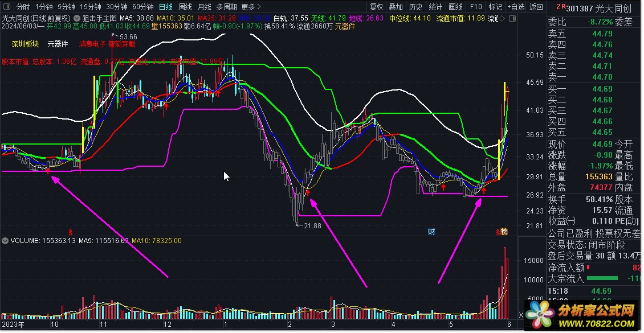Click the volume MA10: 78325.00 label
Screen dimensions: 644x333
click(156, 241)
